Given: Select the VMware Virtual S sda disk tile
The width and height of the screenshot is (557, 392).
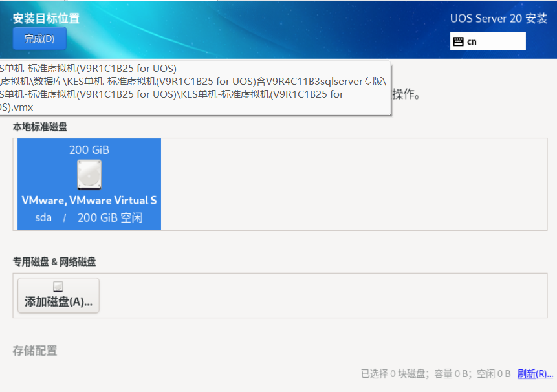Looking at the screenshot, I should [89, 184].
